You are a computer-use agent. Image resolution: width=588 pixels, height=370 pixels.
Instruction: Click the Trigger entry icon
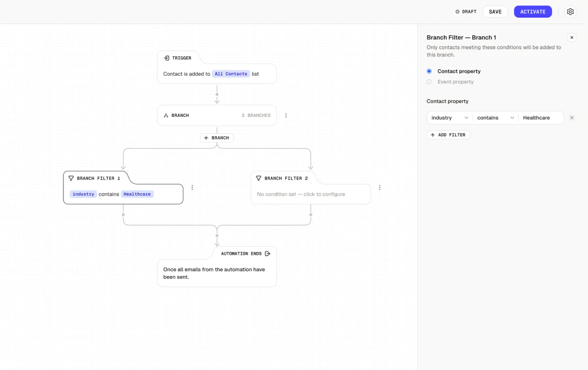tap(166, 58)
